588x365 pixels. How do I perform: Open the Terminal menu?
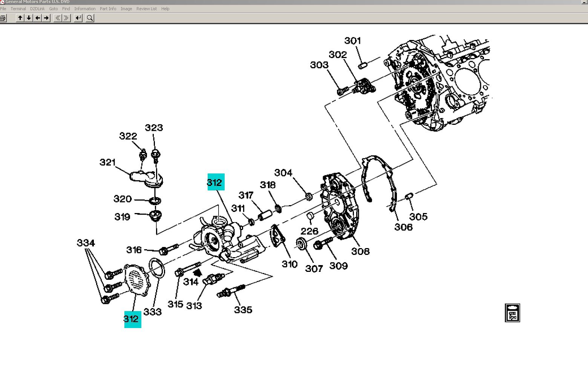pos(18,9)
